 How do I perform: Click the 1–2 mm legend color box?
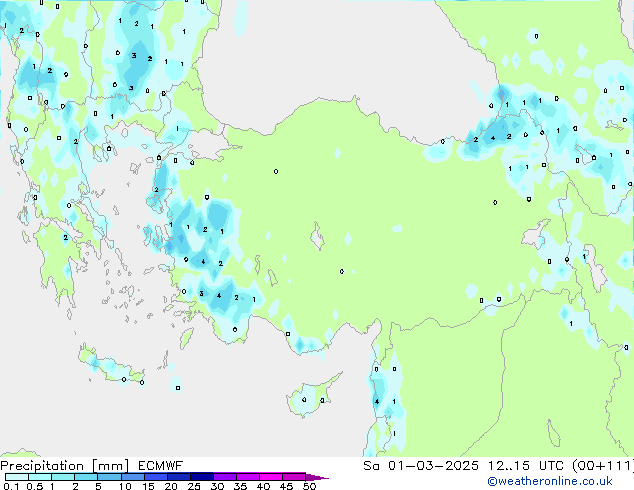[63, 477]
